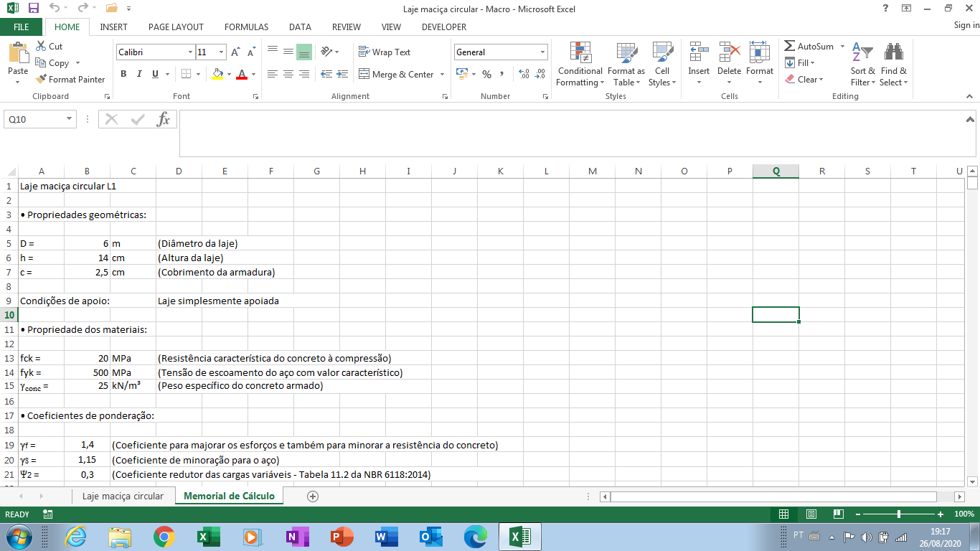This screenshot has height=551, width=980.
Task: Apply percent style number format
Action: point(486,74)
